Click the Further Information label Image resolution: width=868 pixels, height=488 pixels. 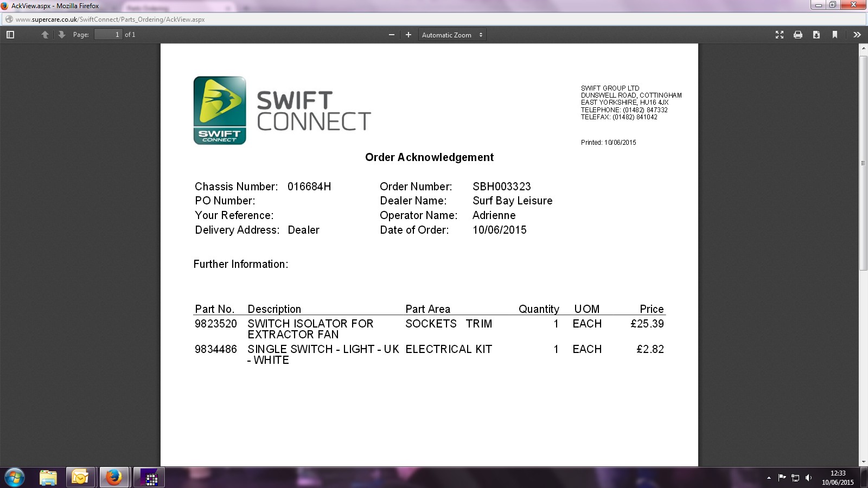click(241, 264)
